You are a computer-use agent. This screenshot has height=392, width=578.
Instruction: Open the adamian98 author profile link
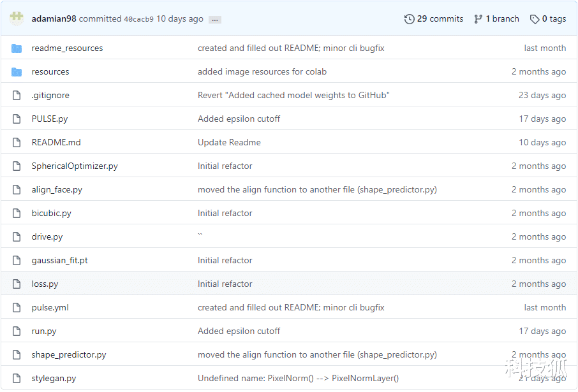point(54,18)
